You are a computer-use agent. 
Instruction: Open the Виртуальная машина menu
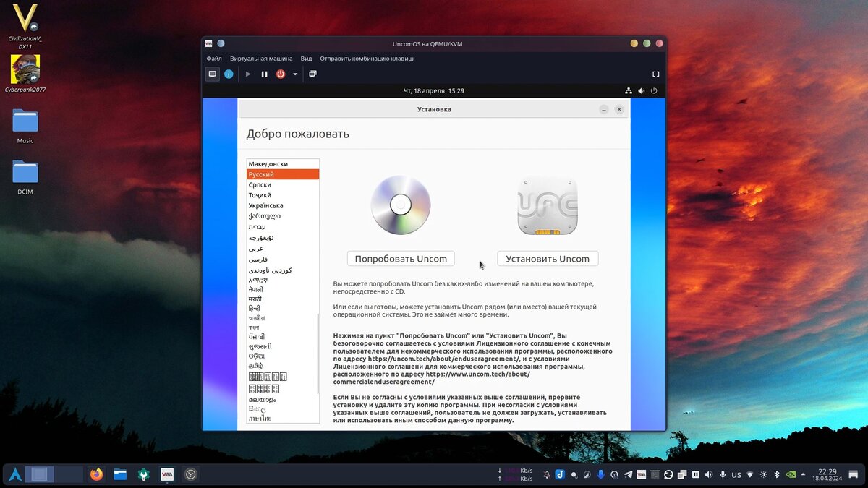pyautogui.click(x=261, y=58)
